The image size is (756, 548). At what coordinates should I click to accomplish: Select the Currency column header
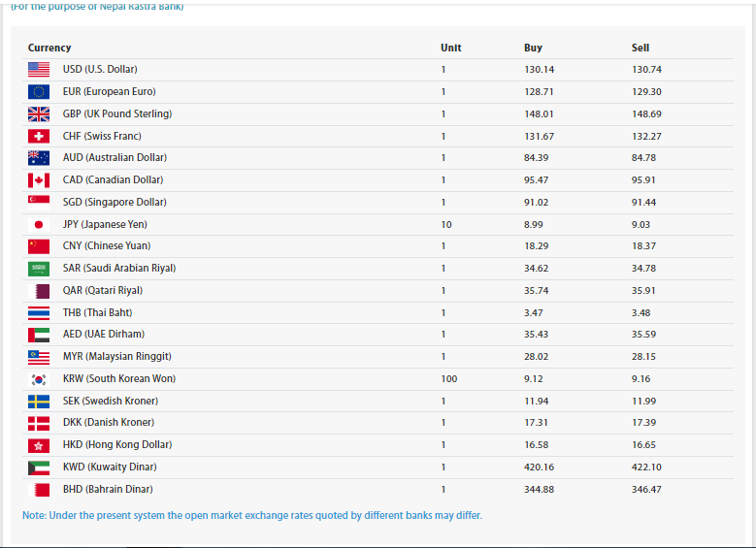(x=49, y=48)
